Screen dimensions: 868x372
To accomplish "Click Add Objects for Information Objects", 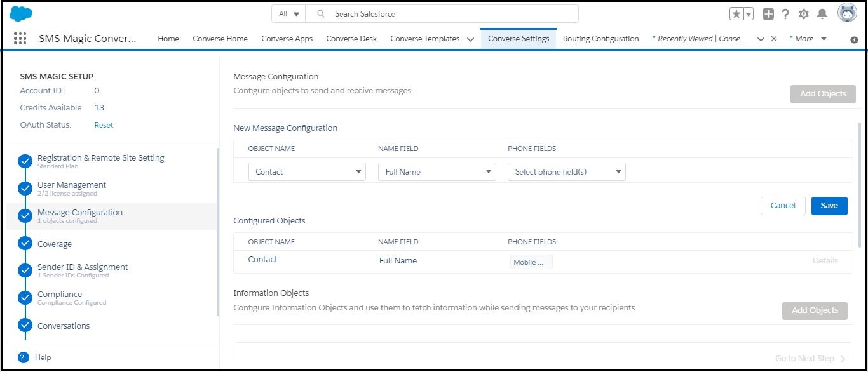I will point(815,310).
